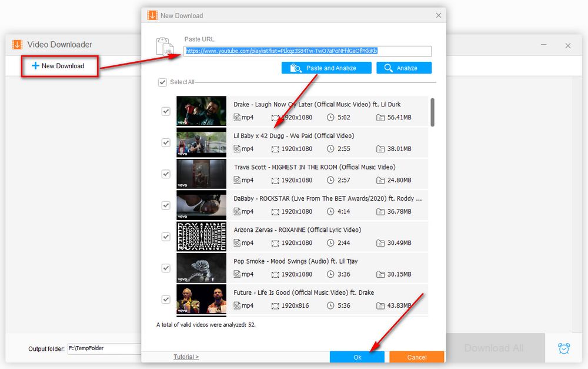Click the Future Life Is Good thumbnail
Screen dimensions: 588x369
point(201,299)
